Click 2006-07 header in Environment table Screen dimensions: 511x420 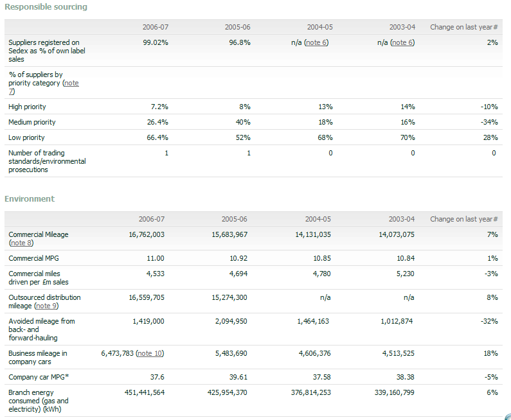pos(156,219)
